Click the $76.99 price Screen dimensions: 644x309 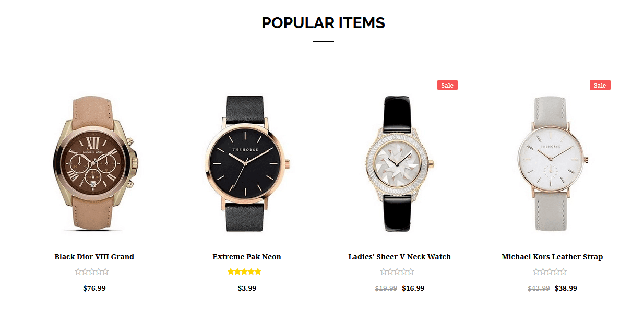(x=94, y=288)
